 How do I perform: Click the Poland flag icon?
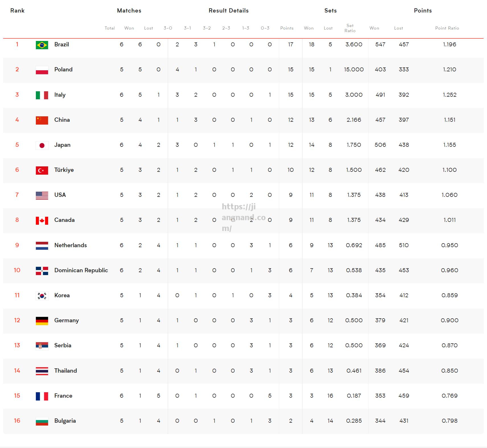coord(42,70)
